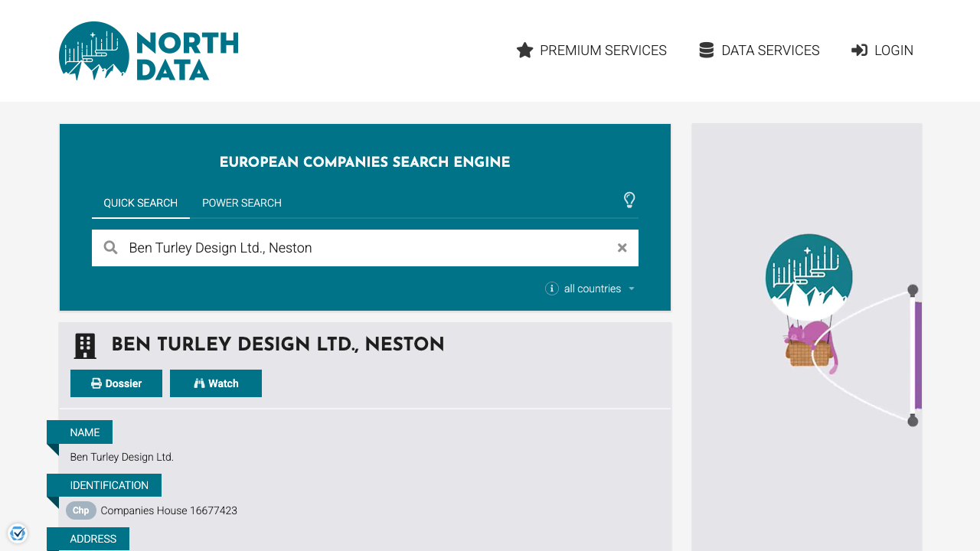Open the Dossier for Ben Turley Design
The image size is (980, 551).
[116, 383]
